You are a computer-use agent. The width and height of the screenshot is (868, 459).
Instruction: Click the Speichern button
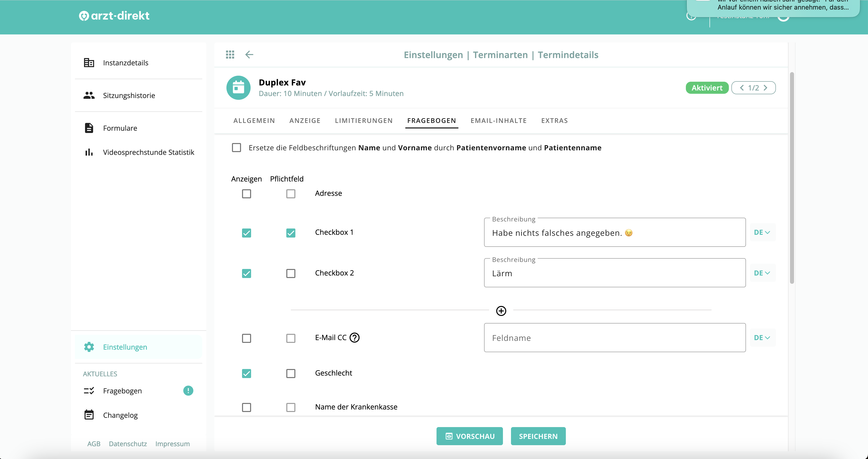click(x=538, y=436)
